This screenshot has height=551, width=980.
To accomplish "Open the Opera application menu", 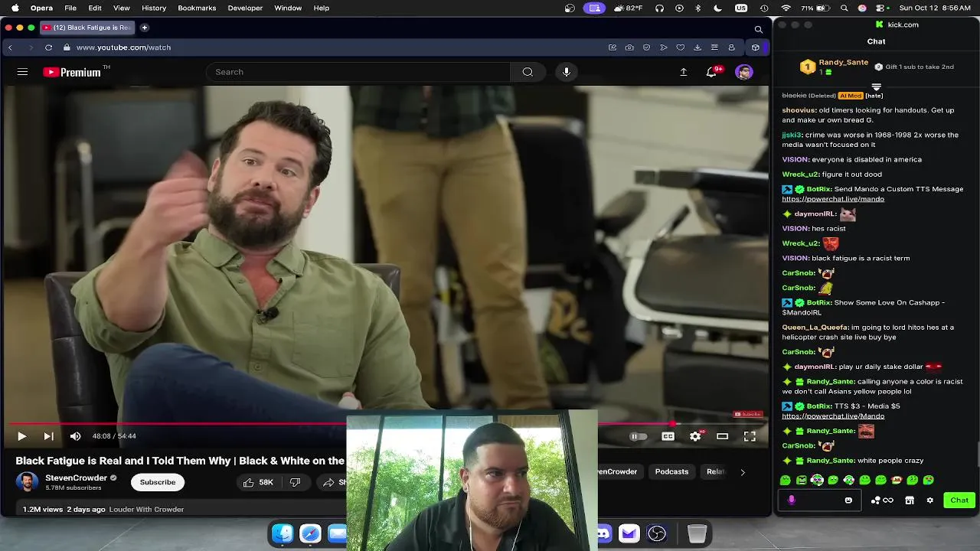I will (41, 8).
